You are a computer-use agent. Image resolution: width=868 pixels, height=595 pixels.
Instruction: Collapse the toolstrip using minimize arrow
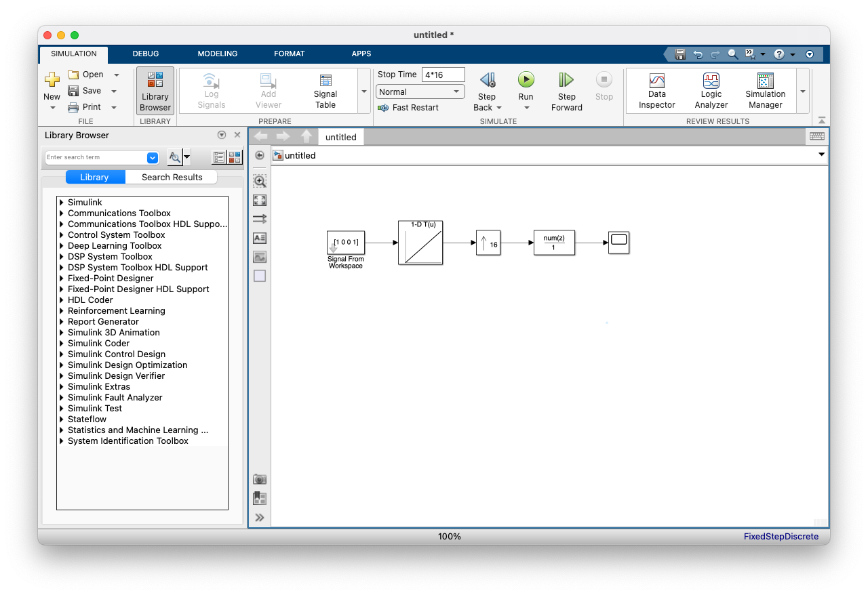click(x=822, y=121)
